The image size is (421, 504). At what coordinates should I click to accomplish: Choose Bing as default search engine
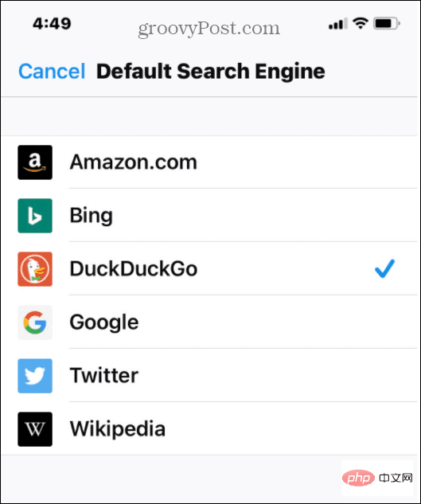[x=210, y=216]
